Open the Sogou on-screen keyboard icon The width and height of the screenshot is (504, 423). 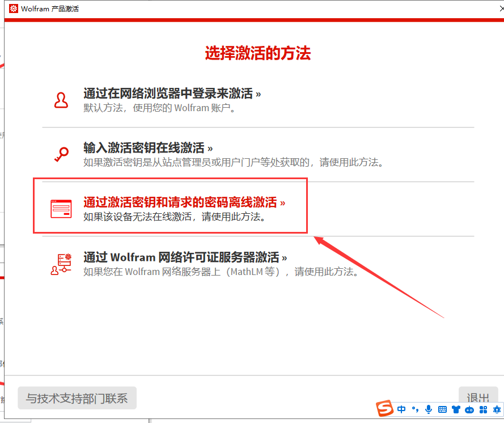441,409
